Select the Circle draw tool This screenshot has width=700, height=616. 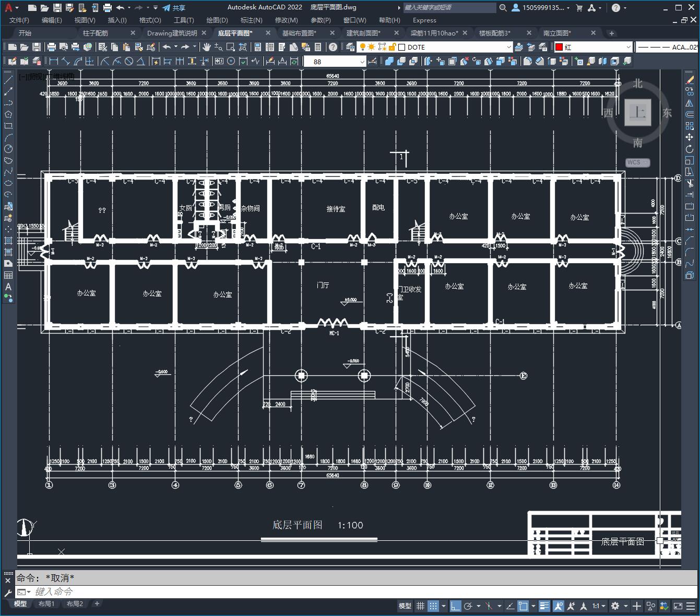[8, 149]
